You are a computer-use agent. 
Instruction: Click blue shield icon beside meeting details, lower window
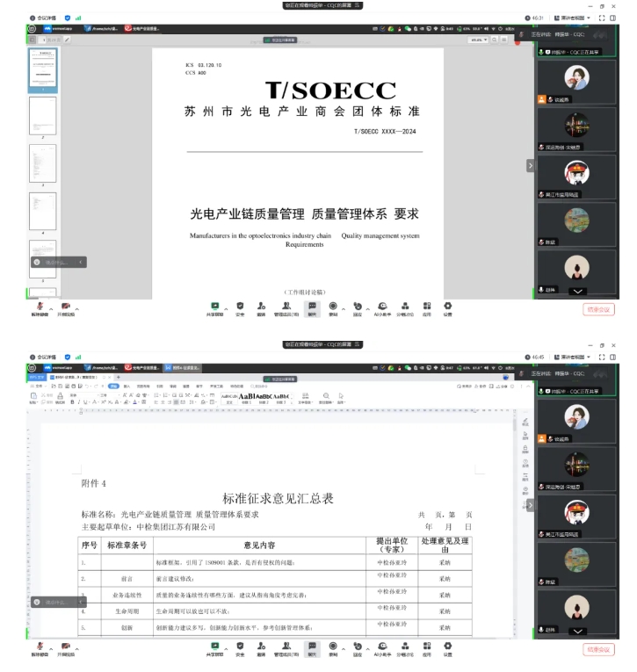[68, 357]
